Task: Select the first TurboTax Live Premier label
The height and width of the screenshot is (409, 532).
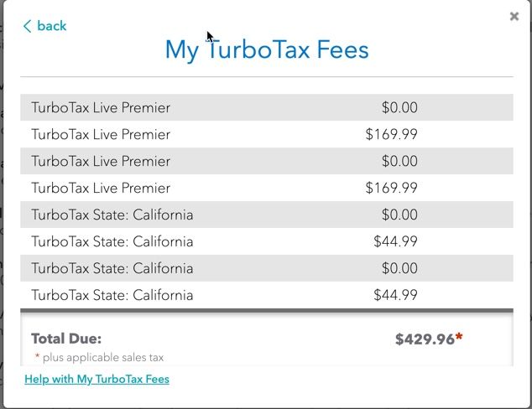Action: [101, 107]
